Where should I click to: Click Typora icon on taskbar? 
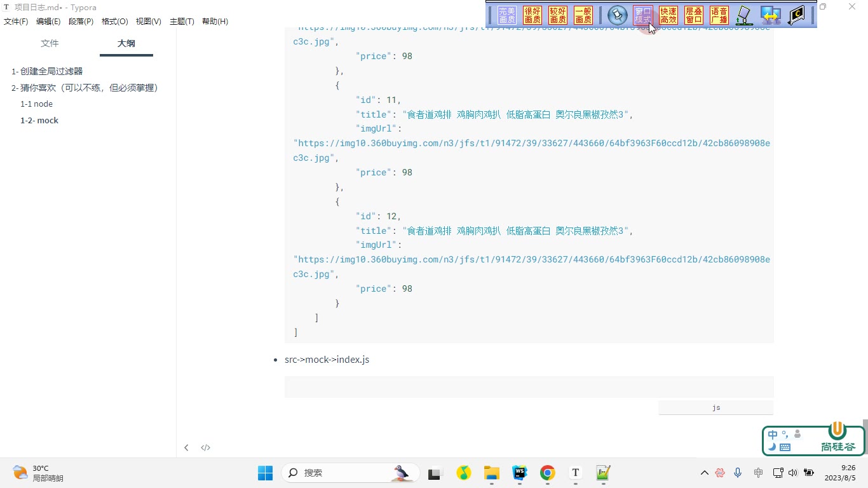[576, 473]
